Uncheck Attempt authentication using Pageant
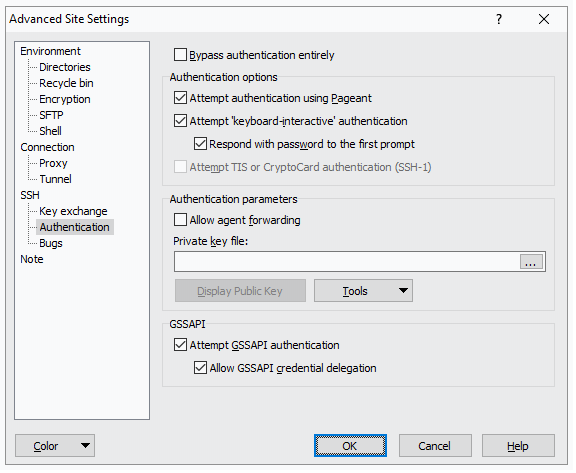This screenshot has width=576, height=473. tap(180, 98)
